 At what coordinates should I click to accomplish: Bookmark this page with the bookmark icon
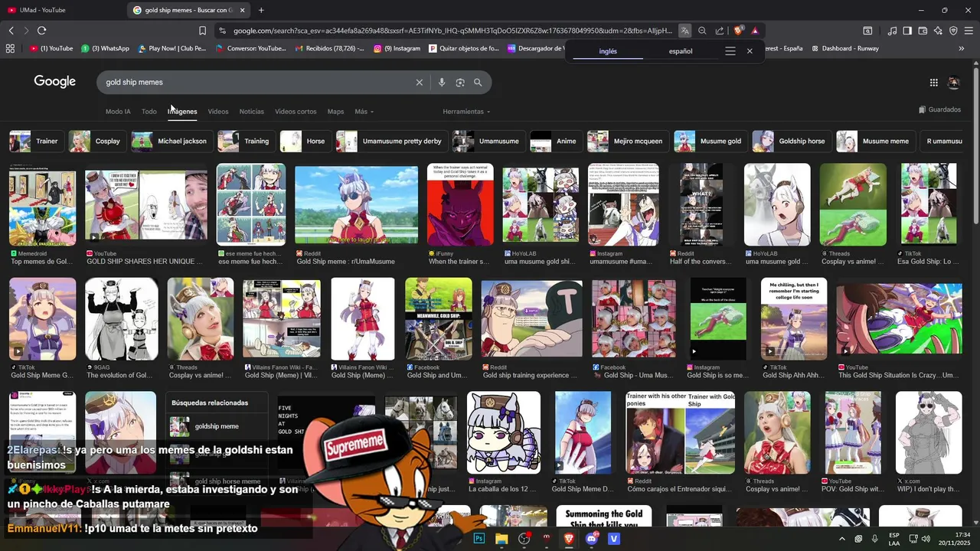202,31
